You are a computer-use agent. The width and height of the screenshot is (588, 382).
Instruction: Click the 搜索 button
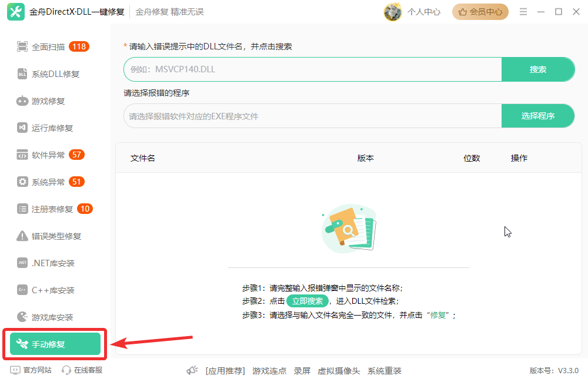(538, 69)
